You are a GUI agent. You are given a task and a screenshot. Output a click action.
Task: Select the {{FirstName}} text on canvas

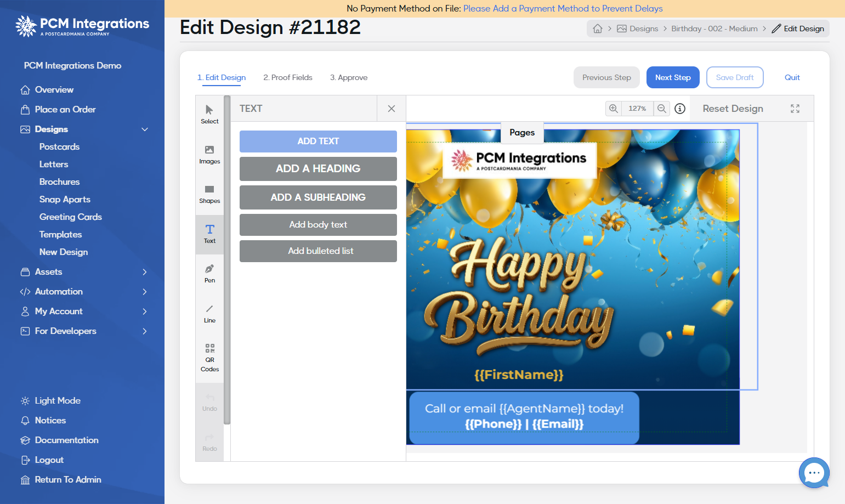(519, 375)
